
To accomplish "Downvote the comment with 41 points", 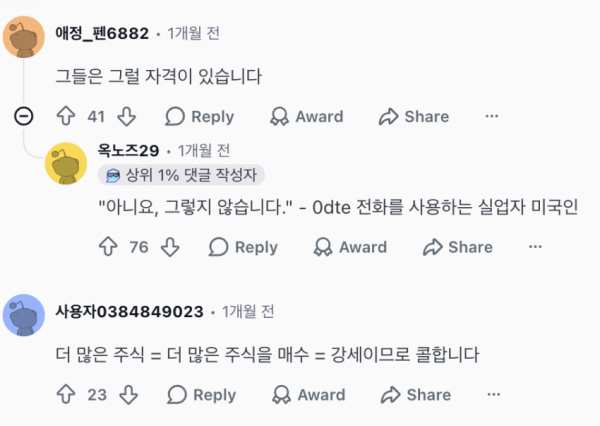I will pos(127,116).
